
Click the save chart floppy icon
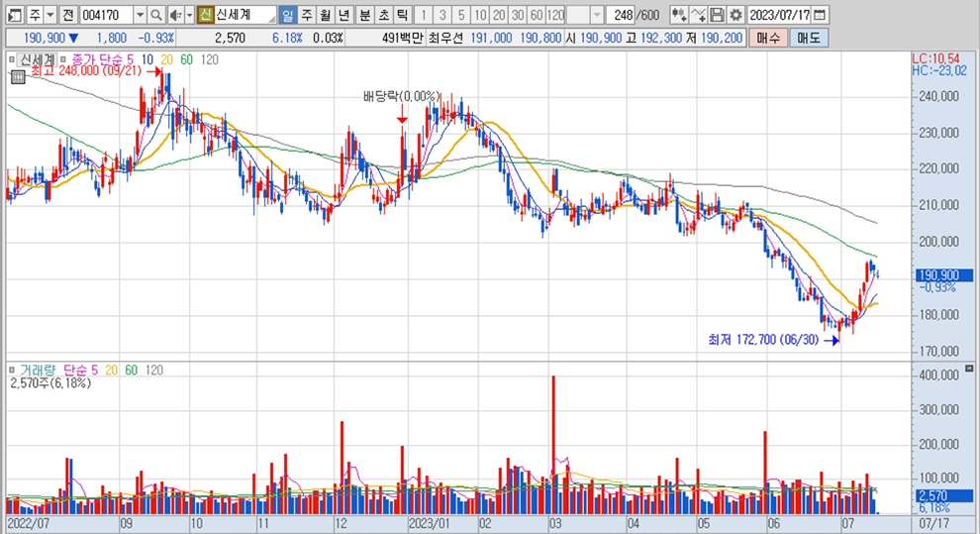coord(717,15)
